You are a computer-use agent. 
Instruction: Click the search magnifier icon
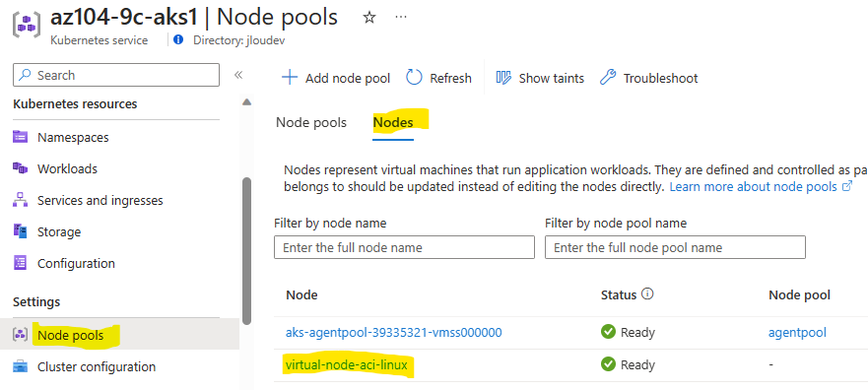tap(26, 75)
